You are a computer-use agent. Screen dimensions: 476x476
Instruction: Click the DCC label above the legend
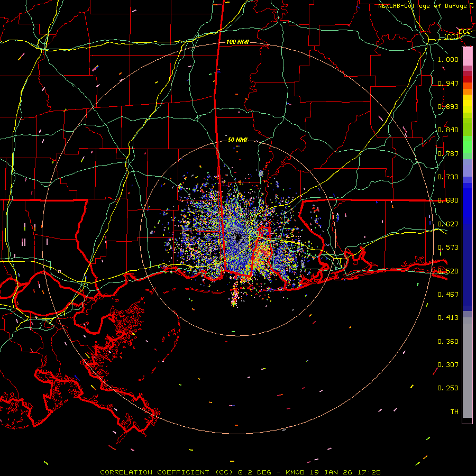click(465, 32)
